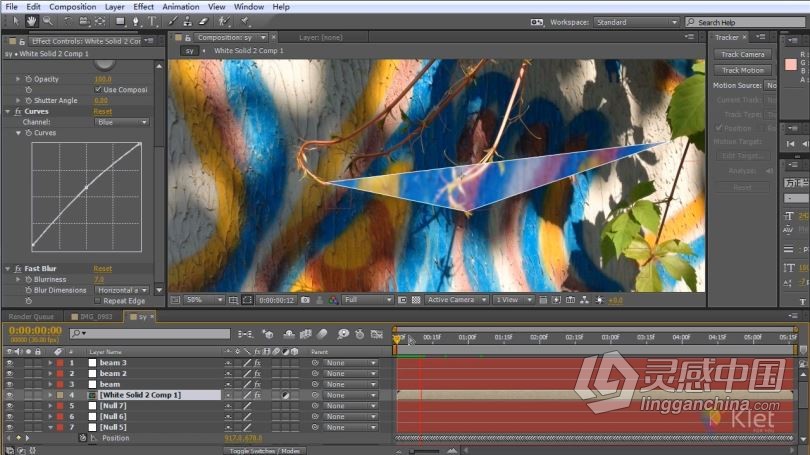Collapse the Null 5 layer properties

(x=51, y=427)
